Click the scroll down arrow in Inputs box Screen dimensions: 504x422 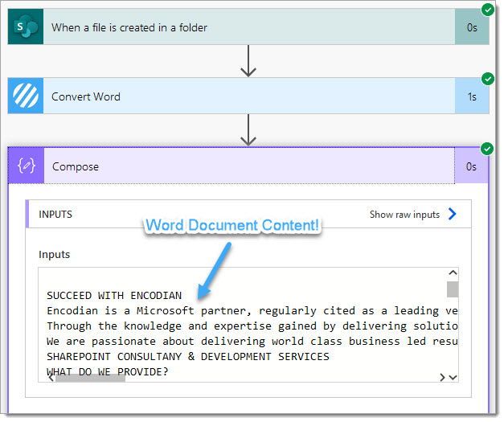453,377
